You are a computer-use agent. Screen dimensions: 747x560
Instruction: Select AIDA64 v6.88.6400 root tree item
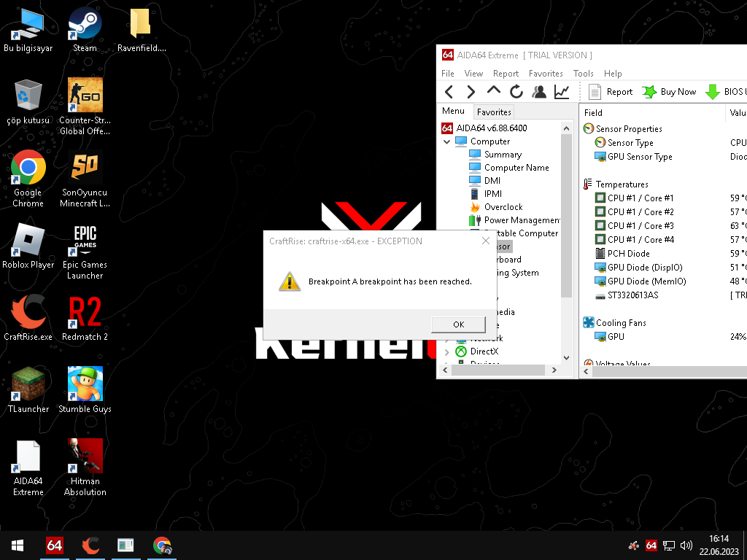[484, 128]
